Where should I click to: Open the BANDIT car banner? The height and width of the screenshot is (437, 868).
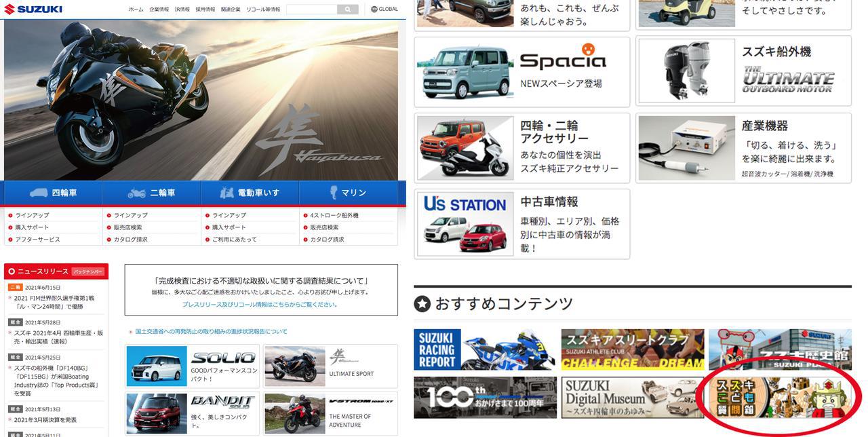coord(193,413)
